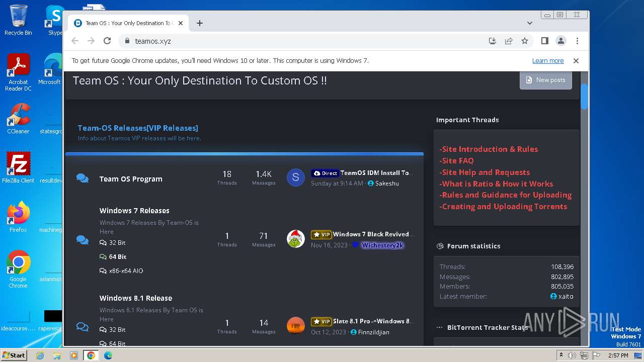Click latest member xaito
The height and width of the screenshot is (362, 644).
tap(566, 297)
